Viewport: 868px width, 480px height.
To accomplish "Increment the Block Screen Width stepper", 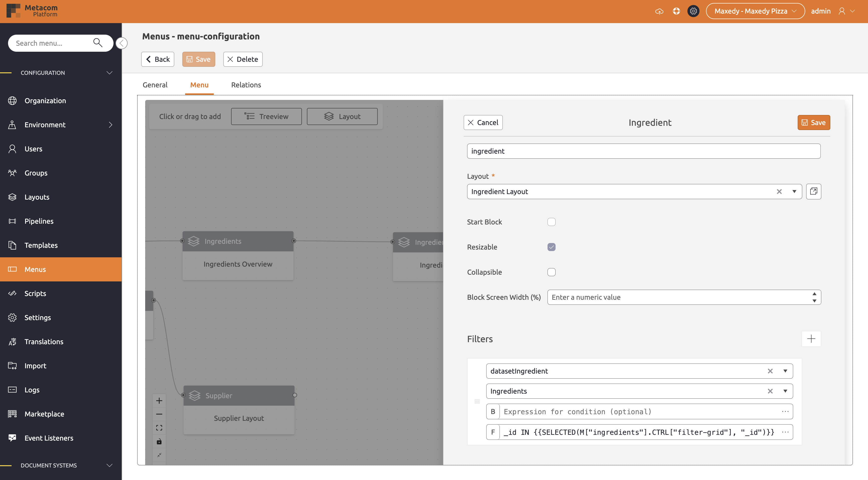I will (x=814, y=294).
